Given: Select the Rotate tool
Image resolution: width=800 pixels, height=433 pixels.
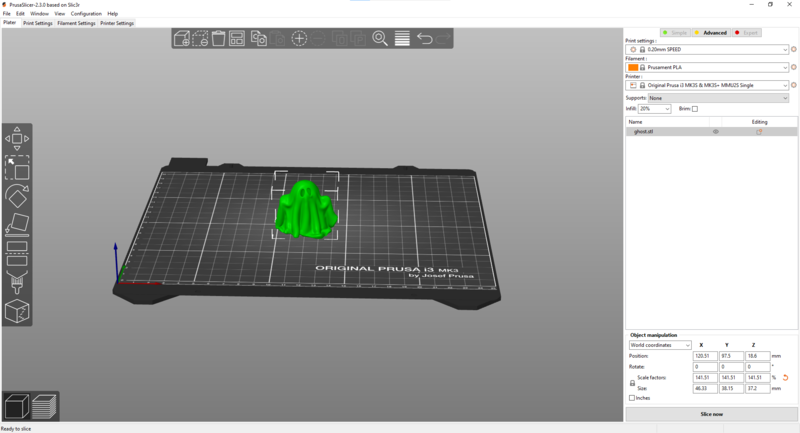Looking at the screenshot, I should click(17, 196).
